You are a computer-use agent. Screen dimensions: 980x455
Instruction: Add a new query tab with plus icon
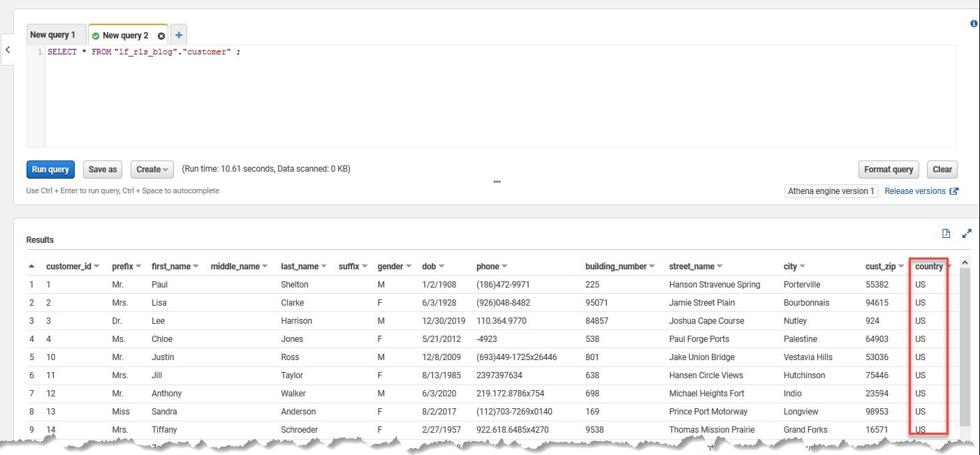pyautogui.click(x=179, y=35)
